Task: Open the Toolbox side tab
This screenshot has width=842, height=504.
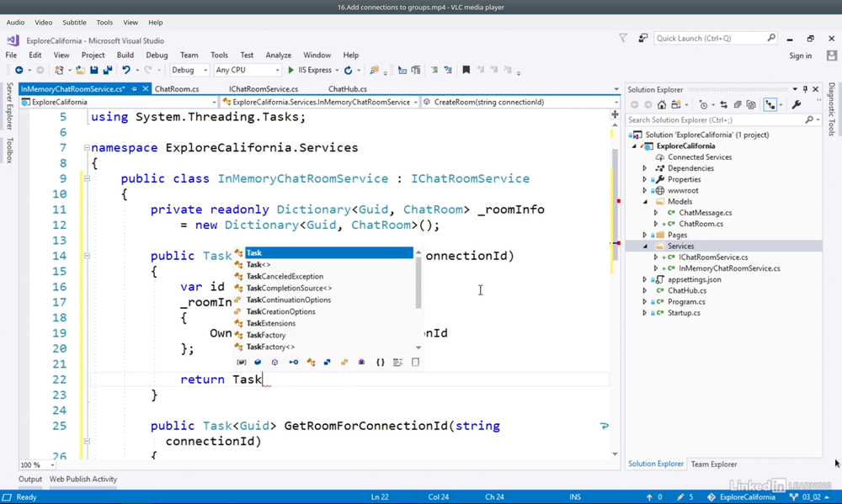Action: [x=9, y=151]
